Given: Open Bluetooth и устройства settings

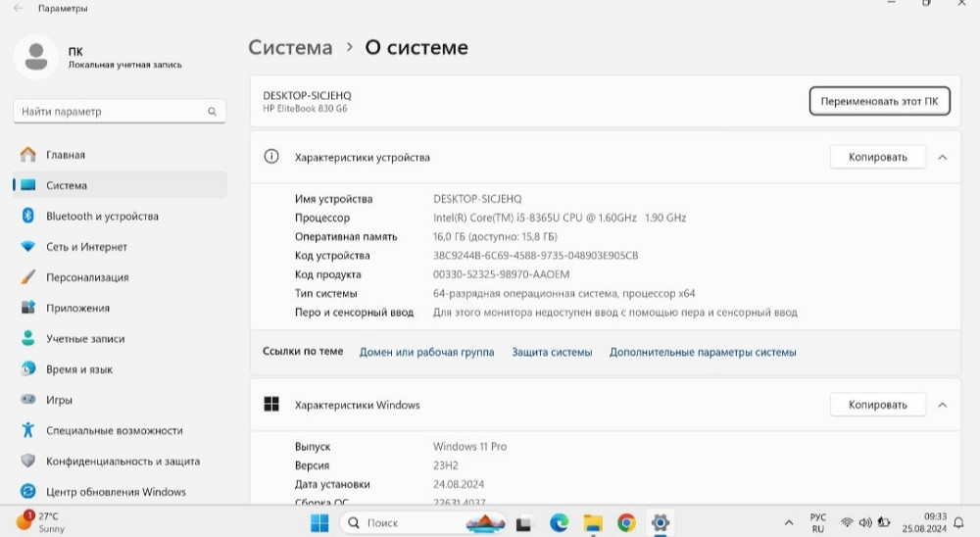Looking at the screenshot, I should [119, 216].
